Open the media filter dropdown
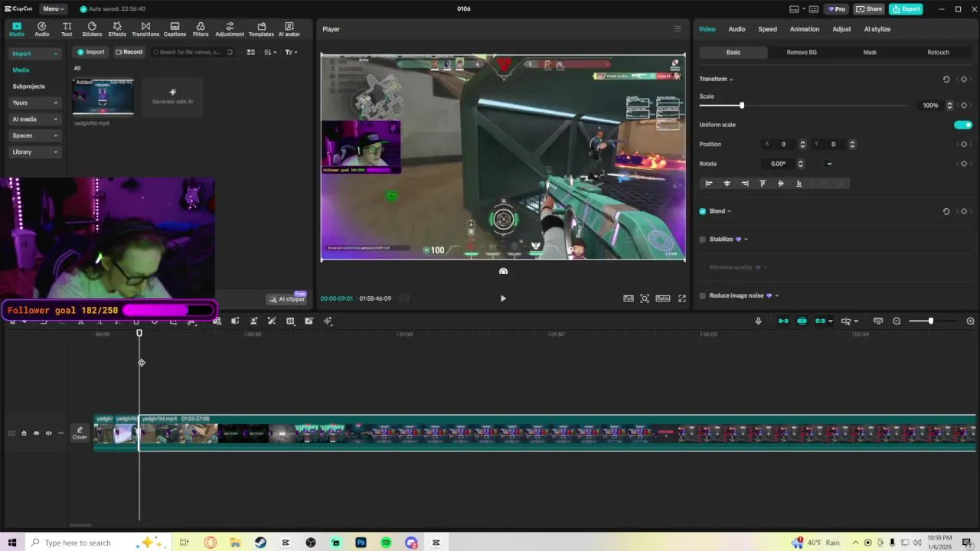This screenshot has height=551, width=980. point(291,52)
